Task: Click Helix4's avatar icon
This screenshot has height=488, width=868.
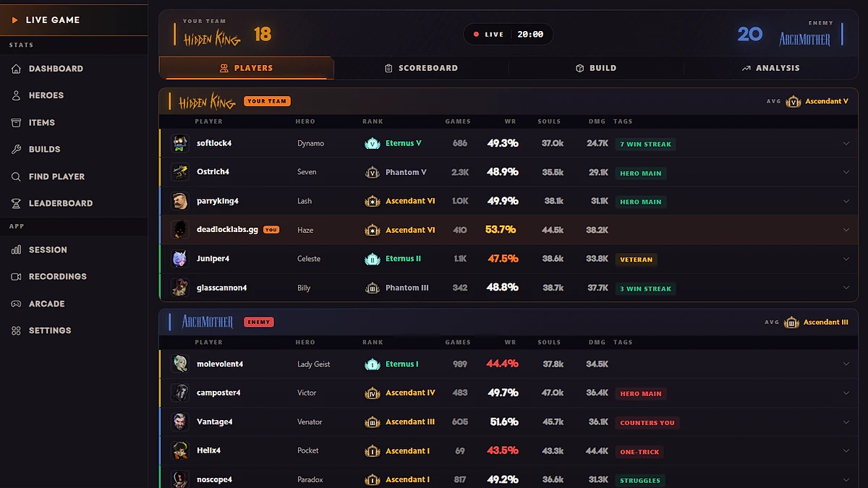Action: pos(180,450)
